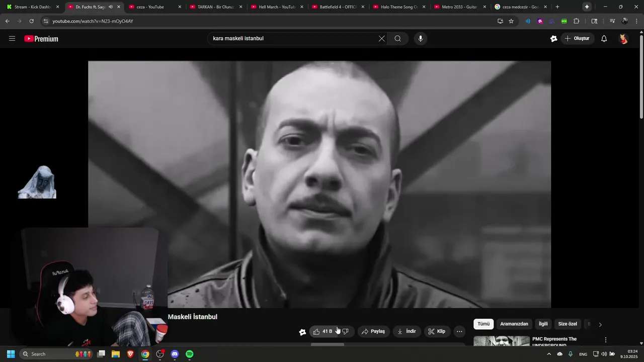Screen dimensions: 644x362
Task: Open the three-dot more actions menu
Action: (459, 331)
